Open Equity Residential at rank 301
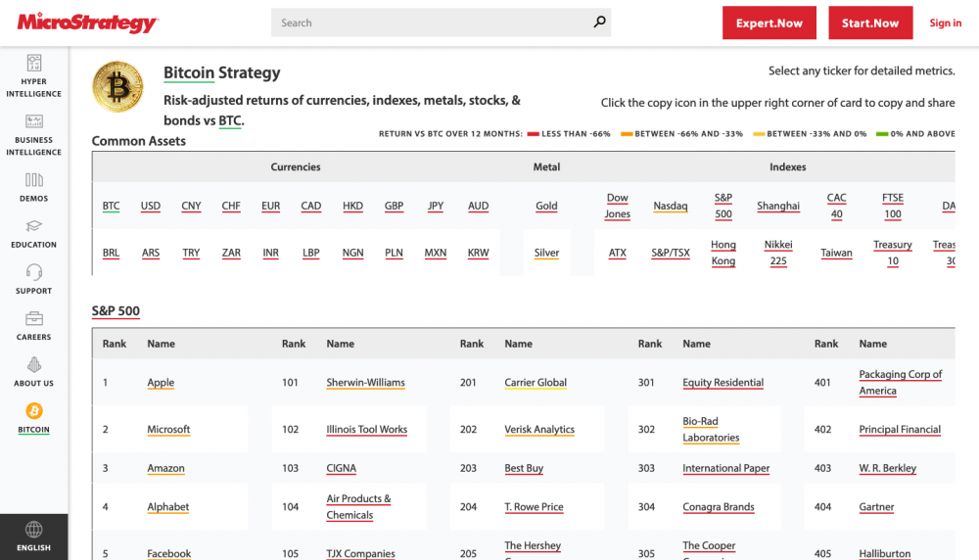979x560 pixels. tap(723, 383)
